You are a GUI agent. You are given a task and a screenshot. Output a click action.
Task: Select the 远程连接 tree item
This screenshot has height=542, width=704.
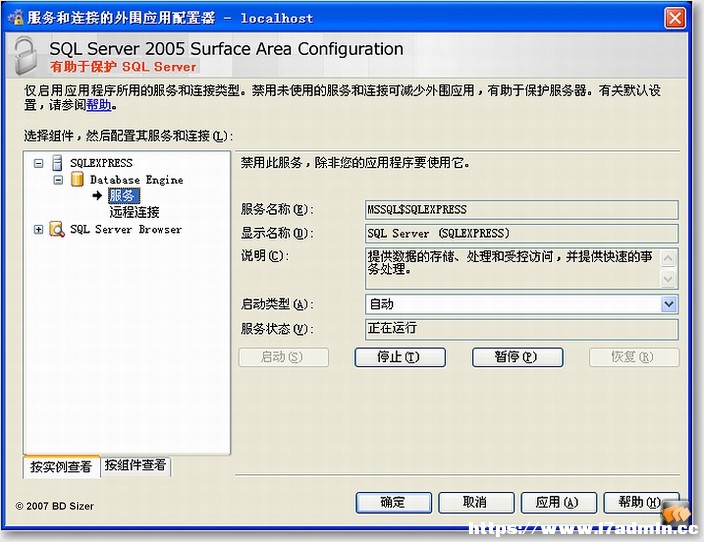134,212
